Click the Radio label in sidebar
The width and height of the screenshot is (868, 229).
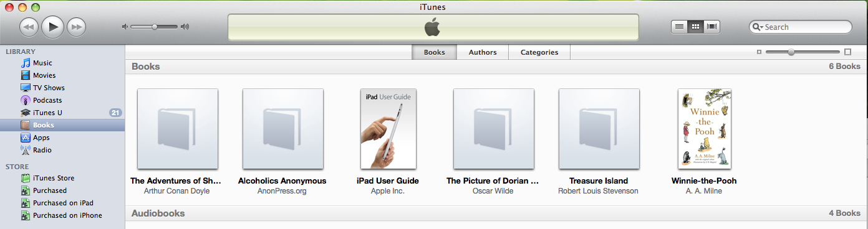(x=42, y=150)
